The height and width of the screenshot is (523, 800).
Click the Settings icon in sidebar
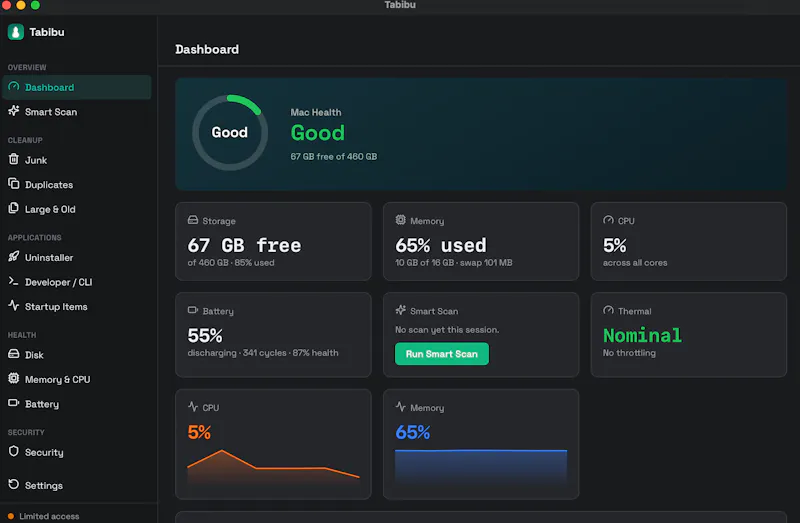[x=14, y=484]
